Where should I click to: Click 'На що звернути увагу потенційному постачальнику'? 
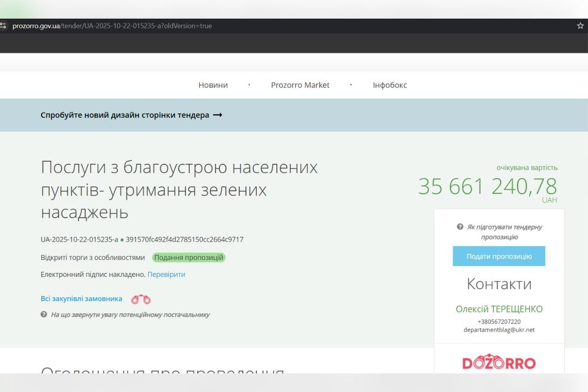click(130, 315)
